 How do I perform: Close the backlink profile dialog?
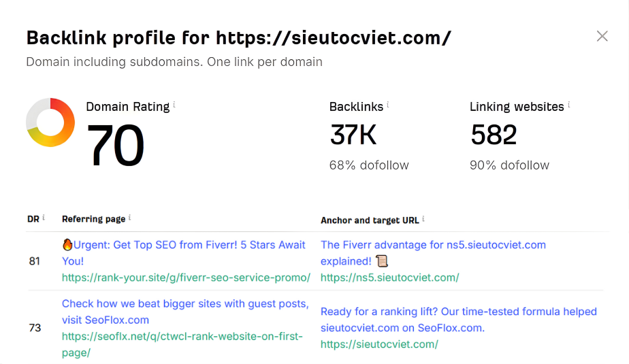(602, 36)
